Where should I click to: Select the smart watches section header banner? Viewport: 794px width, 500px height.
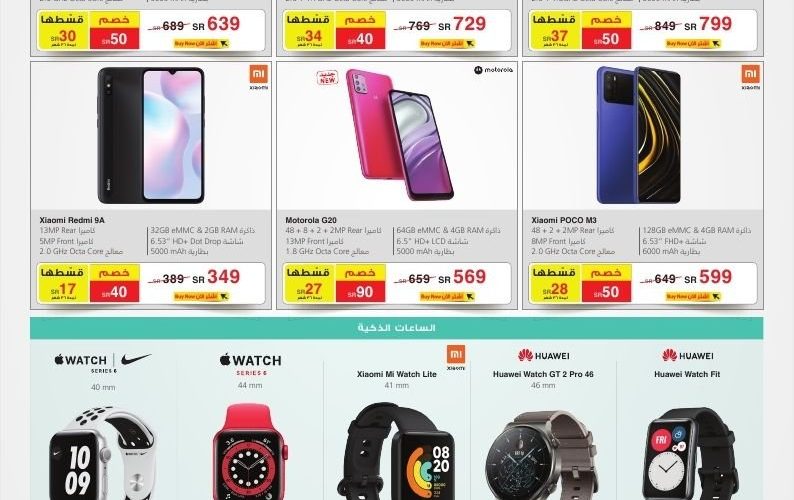point(396,328)
